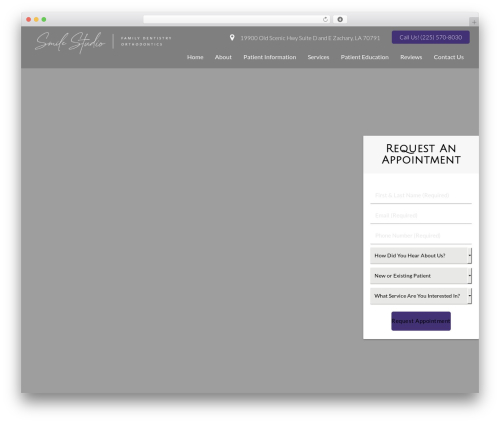Image resolution: width=500 pixels, height=423 pixels.
Task: Click the green maximize window dot
Action: click(x=44, y=19)
